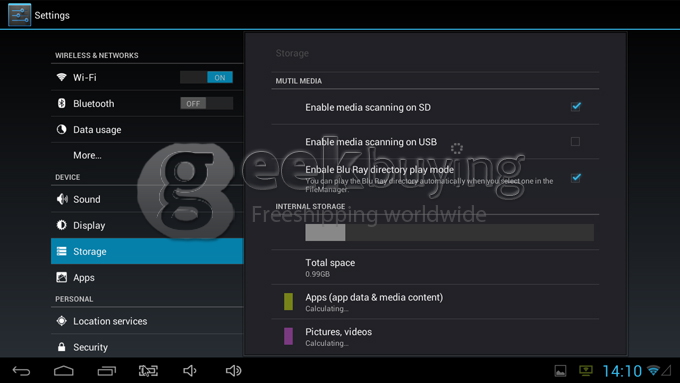Screen dimensions: 680x383
Task: Raise volume using the louder speaker icon
Action: point(233,371)
